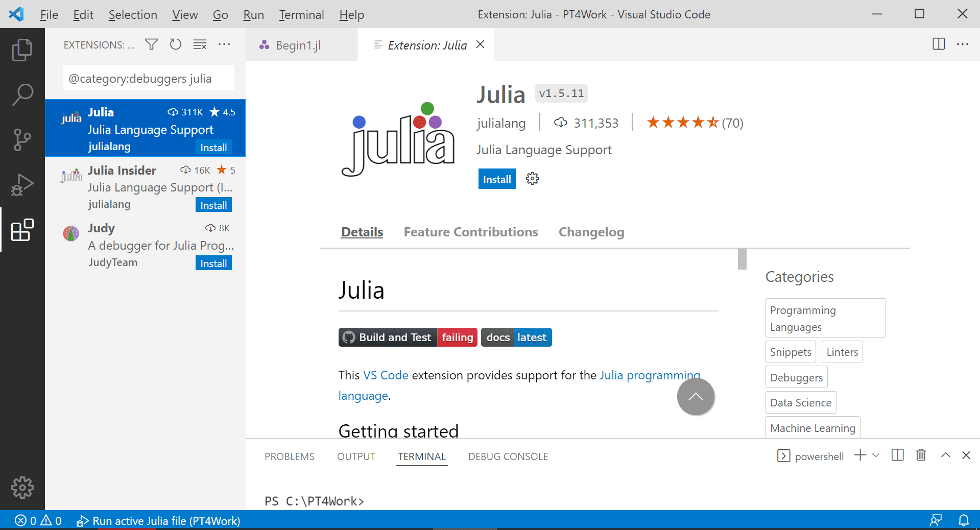The image size is (980, 530).
Task: Open the Source Control view
Action: (x=22, y=140)
